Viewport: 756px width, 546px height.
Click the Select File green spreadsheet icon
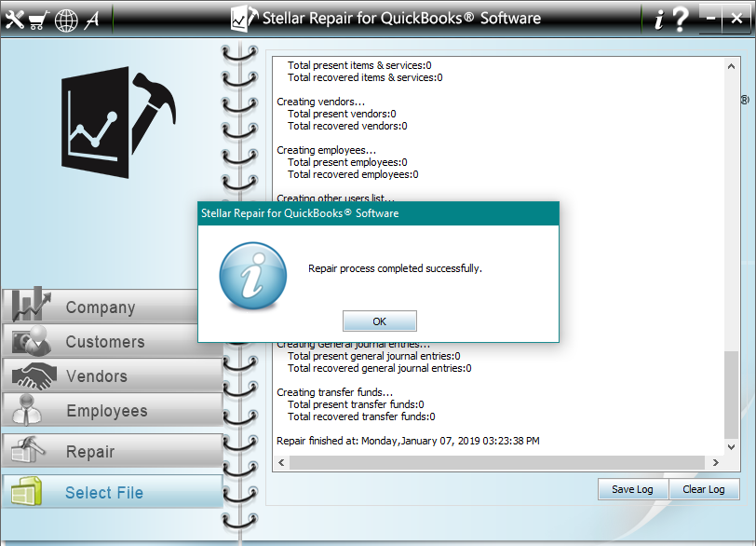[26, 492]
